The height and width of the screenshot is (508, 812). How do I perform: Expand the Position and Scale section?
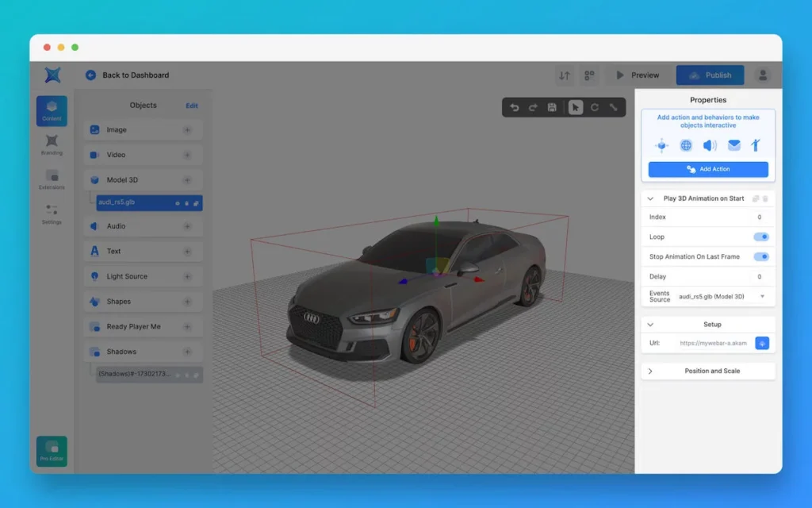651,371
